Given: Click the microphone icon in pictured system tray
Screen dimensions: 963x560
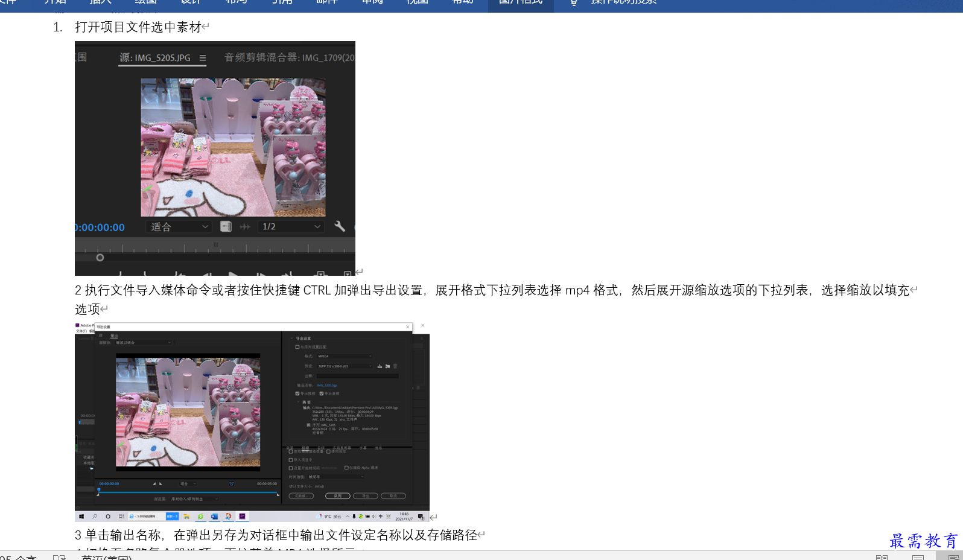Looking at the screenshot, I should click(x=354, y=517).
